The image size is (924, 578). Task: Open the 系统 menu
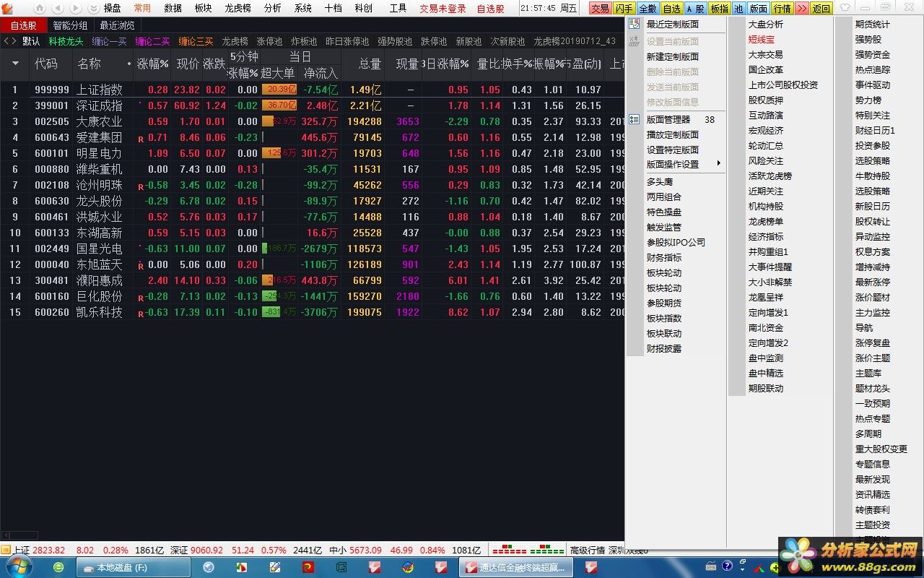(x=303, y=8)
